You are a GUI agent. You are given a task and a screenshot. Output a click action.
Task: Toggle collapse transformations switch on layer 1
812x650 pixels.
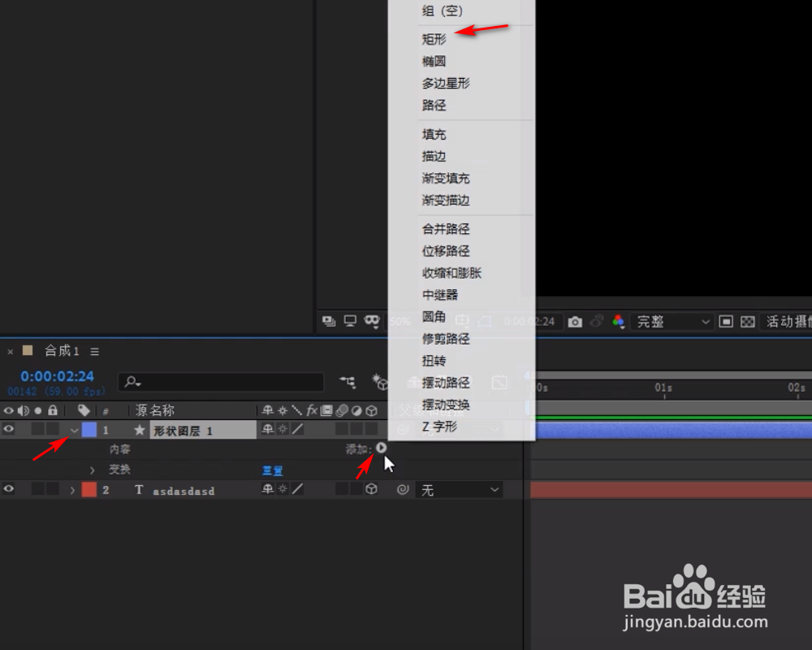283,429
